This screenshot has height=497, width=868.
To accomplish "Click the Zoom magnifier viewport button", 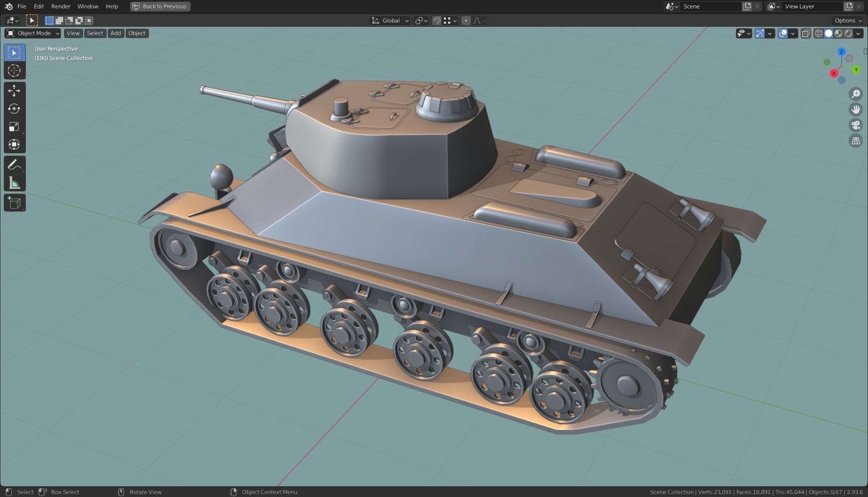I will (856, 94).
